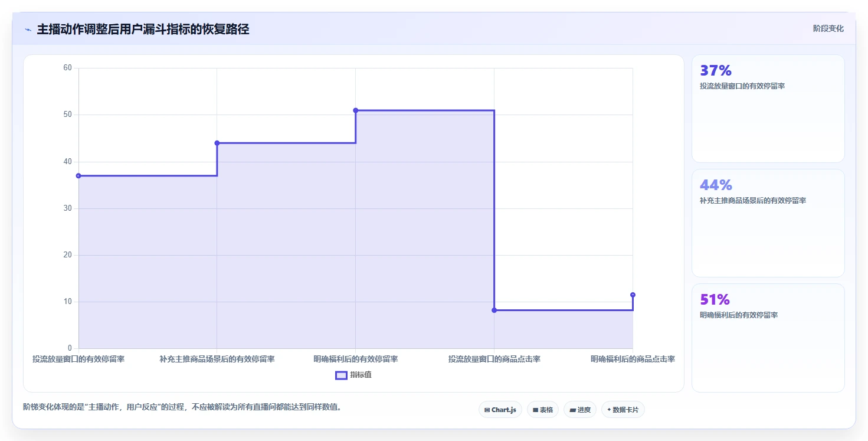Click x-axis label 明确福利后的商品点击率
Screen dimensions: 868x441
click(633, 359)
